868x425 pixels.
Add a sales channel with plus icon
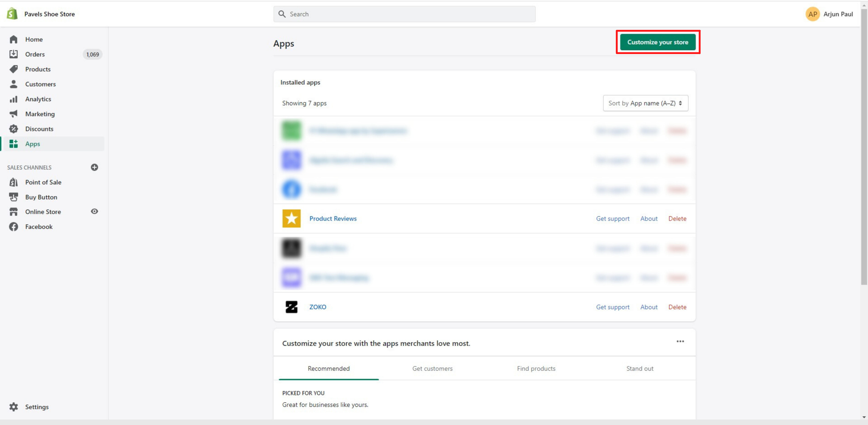tap(94, 167)
